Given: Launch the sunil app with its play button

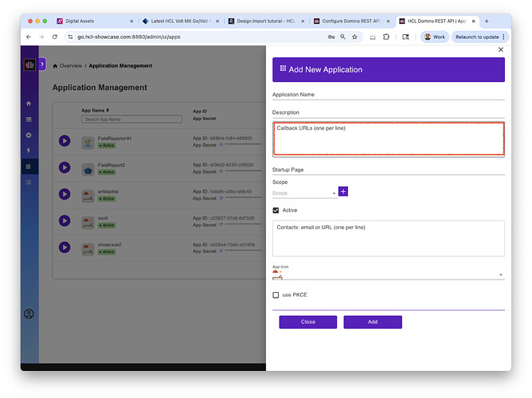Looking at the screenshot, I should pos(65,220).
